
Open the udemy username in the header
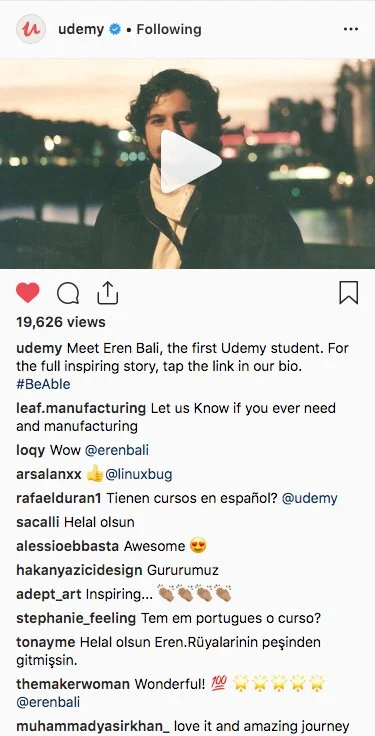coord(81,30)
